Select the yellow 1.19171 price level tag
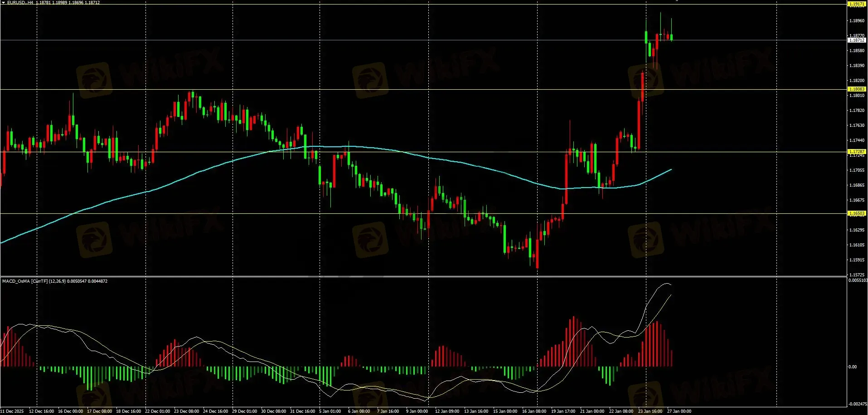The image size is (868, 415). point(857,4)
